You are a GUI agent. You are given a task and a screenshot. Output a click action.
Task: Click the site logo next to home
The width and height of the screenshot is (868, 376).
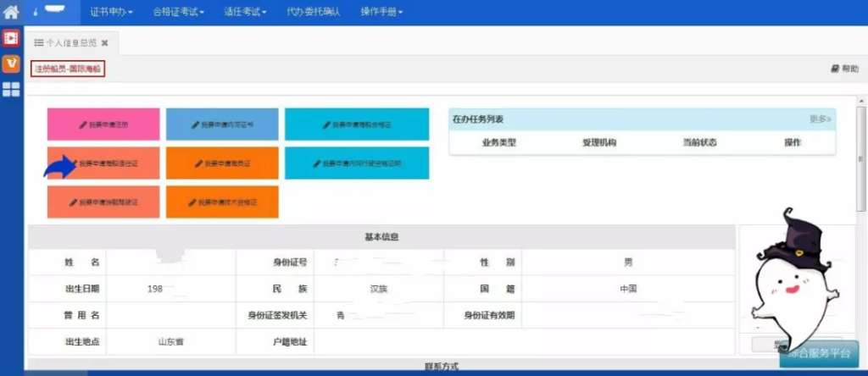51,10
